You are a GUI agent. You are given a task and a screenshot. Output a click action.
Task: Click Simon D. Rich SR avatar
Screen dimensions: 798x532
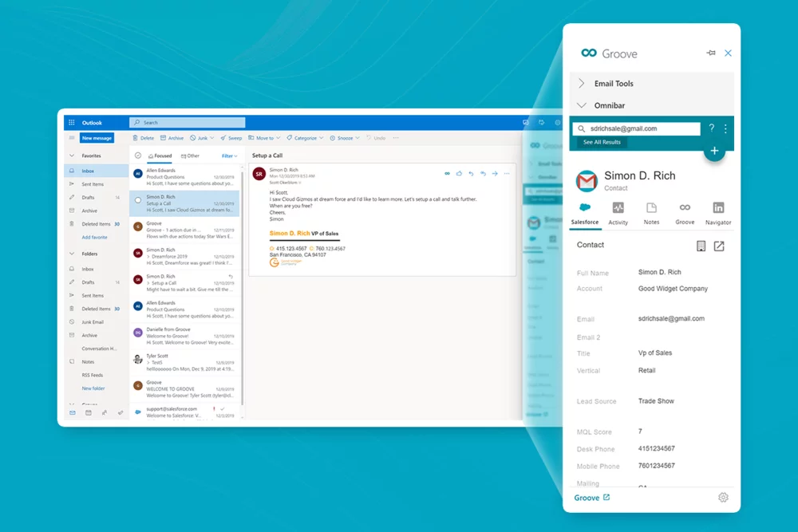coord(259,174)
